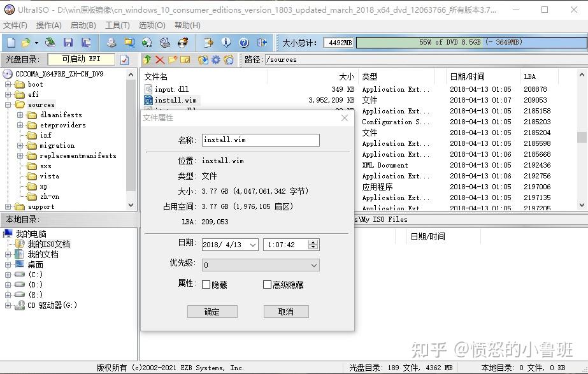
Task: Click the Burn CD/DVD image flame icon
Action: (x=183, y=43)
